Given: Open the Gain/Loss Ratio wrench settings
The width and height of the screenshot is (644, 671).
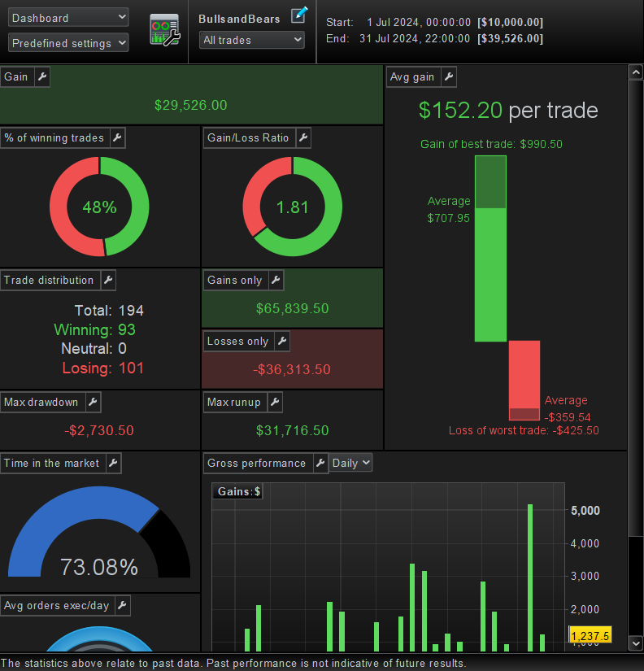Looking at the screenshot, I should tap(303, 137).
